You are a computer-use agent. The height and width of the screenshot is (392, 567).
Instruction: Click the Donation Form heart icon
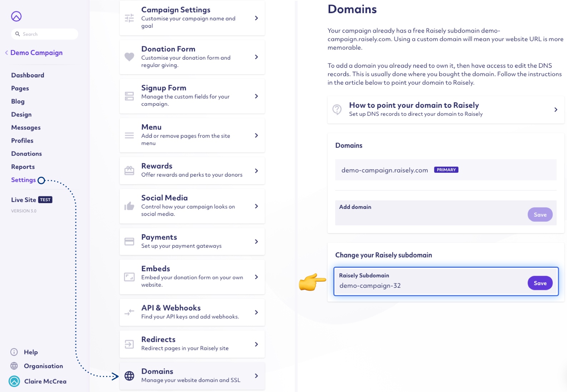point(129,57)
